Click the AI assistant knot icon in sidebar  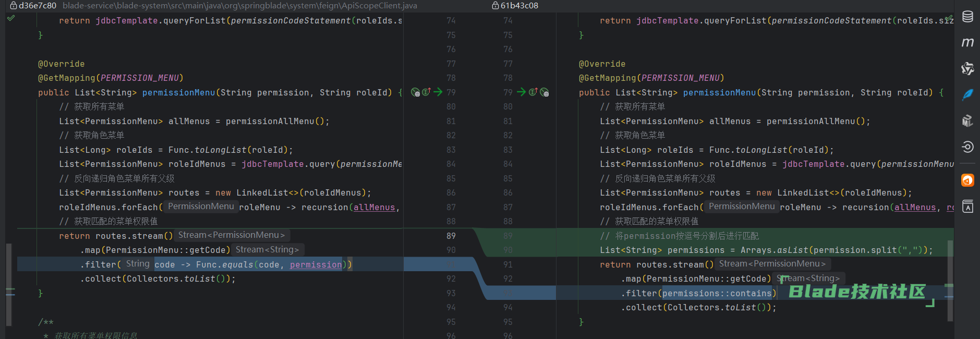967,68
